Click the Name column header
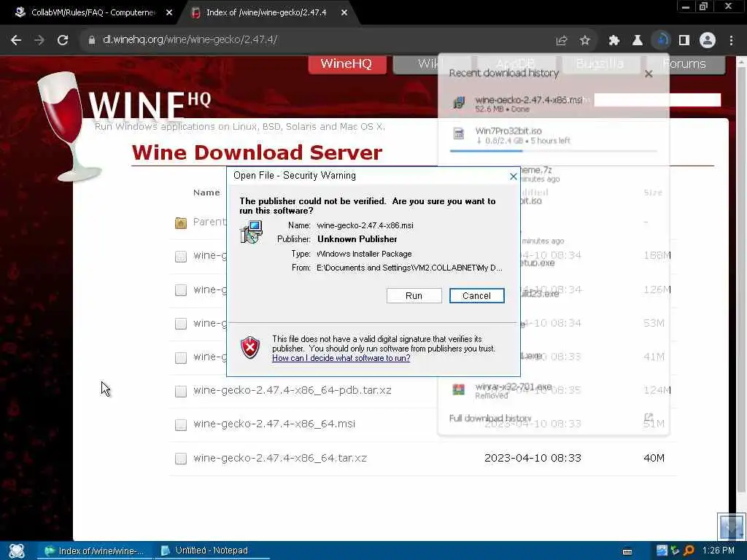 [x=206, y=192]
